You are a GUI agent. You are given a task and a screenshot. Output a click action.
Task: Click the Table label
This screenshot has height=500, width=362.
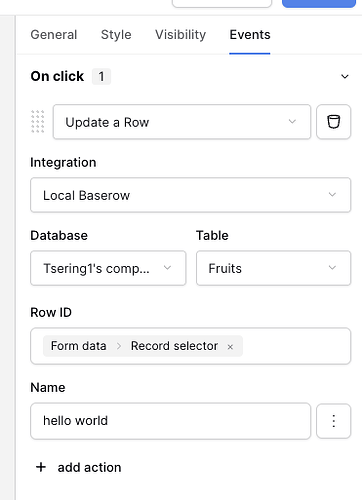tap(212, 235)
